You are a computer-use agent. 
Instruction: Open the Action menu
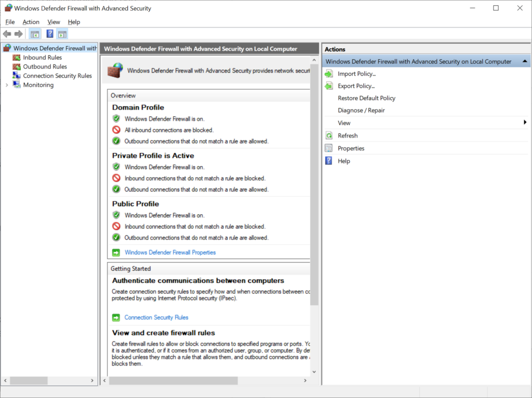[31, 22]
